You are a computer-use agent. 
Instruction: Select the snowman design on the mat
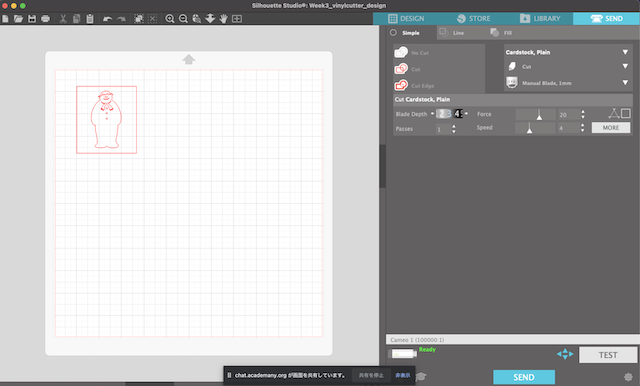tap(107, 120)
